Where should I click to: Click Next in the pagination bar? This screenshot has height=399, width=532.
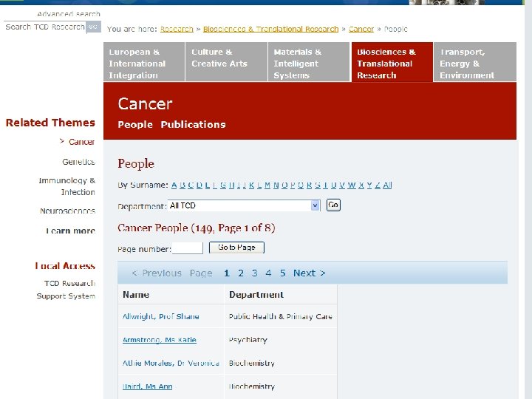[309, 273]
